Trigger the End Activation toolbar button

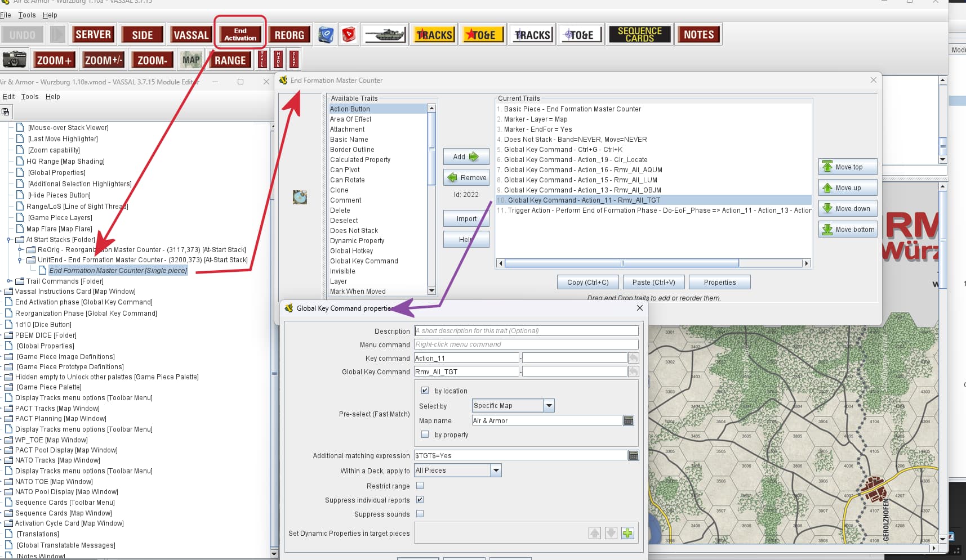pos(240,34)
